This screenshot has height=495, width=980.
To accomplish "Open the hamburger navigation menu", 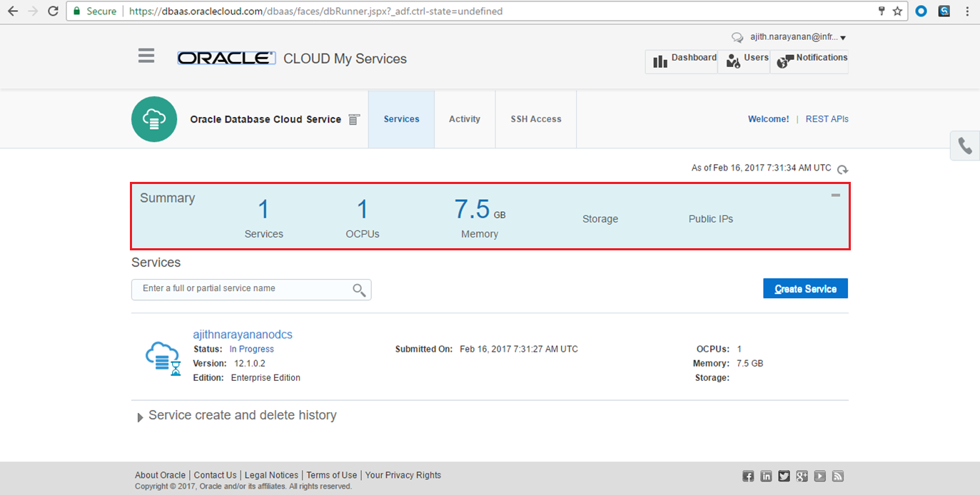I will [x=146, y=56].
